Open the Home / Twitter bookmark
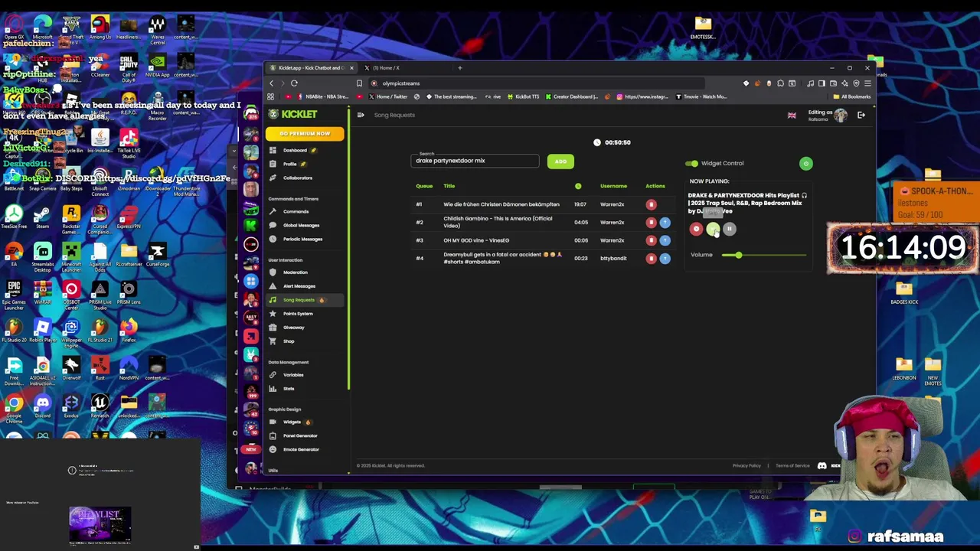Image resolution: width=980 pixels, height=551 pixels. point(388,96)
